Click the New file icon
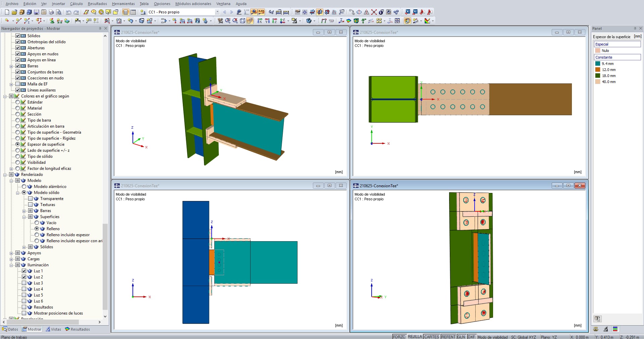Viewport: 644px width, 339px height. [7, 12]
